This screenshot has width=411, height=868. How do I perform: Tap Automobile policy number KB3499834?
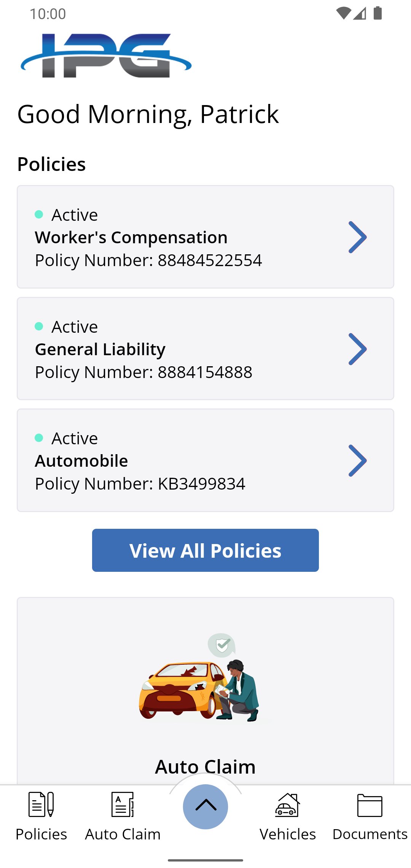click(x=140, y=484)
